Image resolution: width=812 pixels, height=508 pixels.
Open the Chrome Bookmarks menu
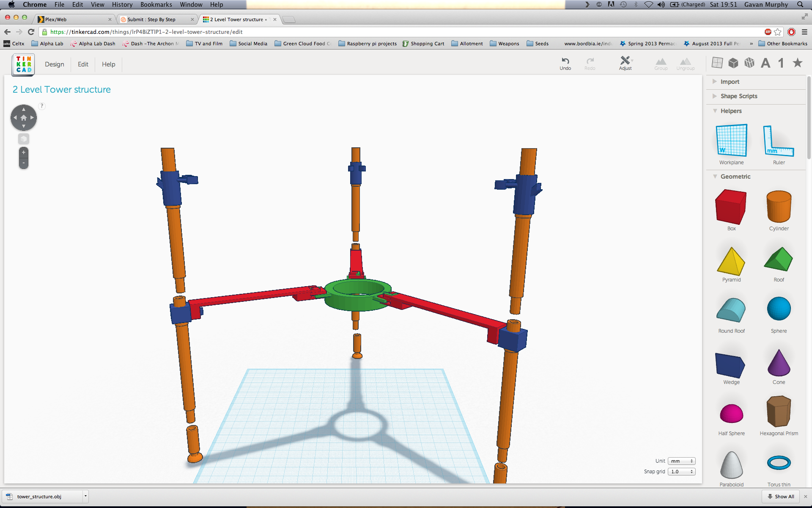click(156, 5)
